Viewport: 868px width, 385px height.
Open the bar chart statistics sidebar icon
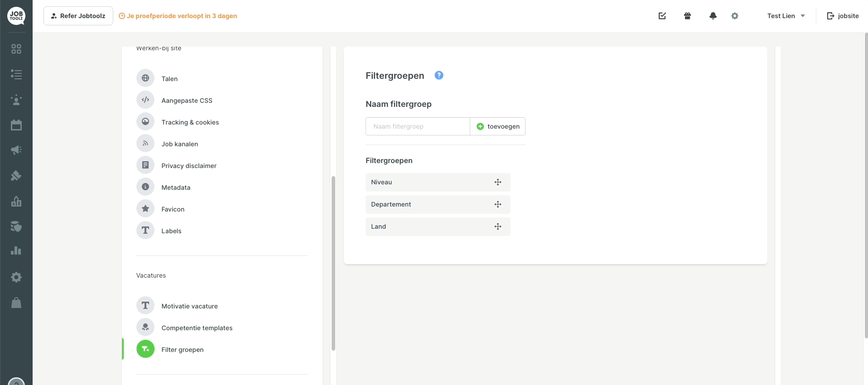coord(16,250)
